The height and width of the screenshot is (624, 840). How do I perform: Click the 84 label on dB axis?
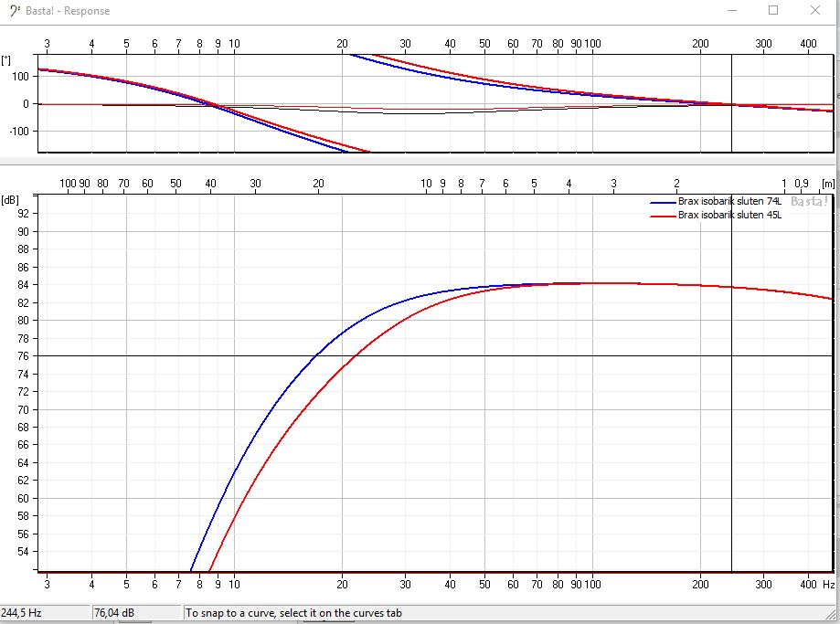point(23,285)
